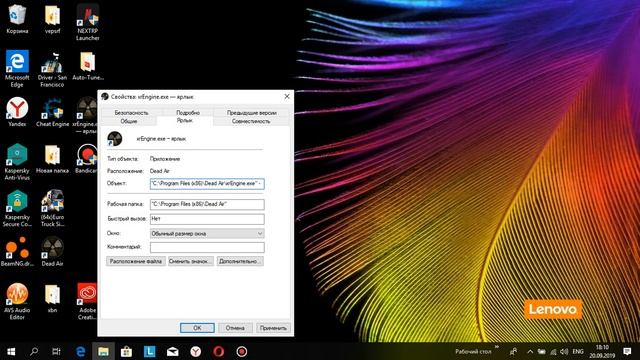Open taskbar search magnifier
The image size is (640, 360).
pos(34,351)
